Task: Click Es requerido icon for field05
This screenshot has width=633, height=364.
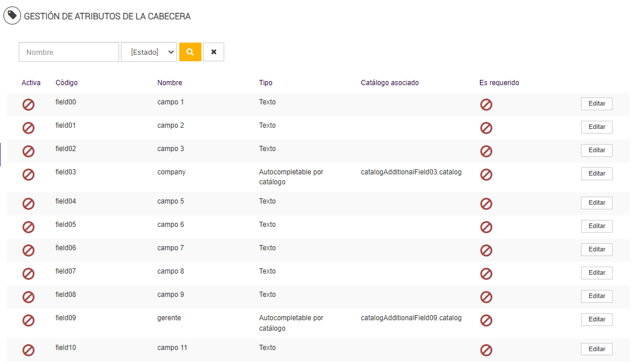Action: pyautogui.click(x=486, y=227)
